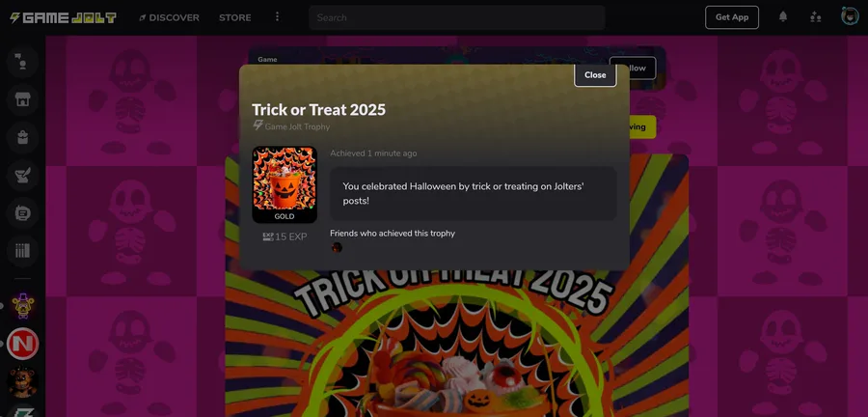The image size is (868, 417).
Task: Open the backpack sidebar icon
Action: (x=23, y=137)
